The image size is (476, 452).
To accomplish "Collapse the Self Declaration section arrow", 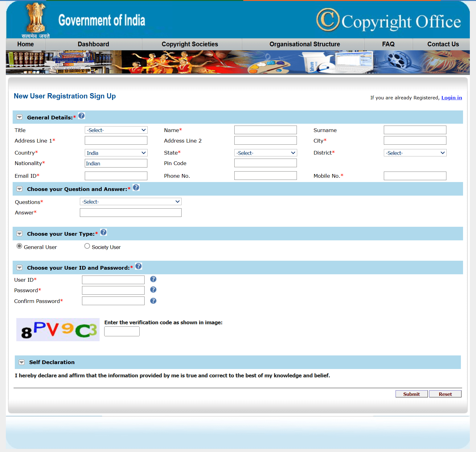I will tap(22, 362).
